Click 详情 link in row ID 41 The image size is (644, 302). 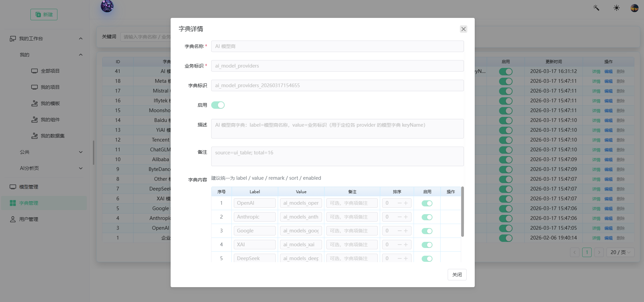(596, 72)
